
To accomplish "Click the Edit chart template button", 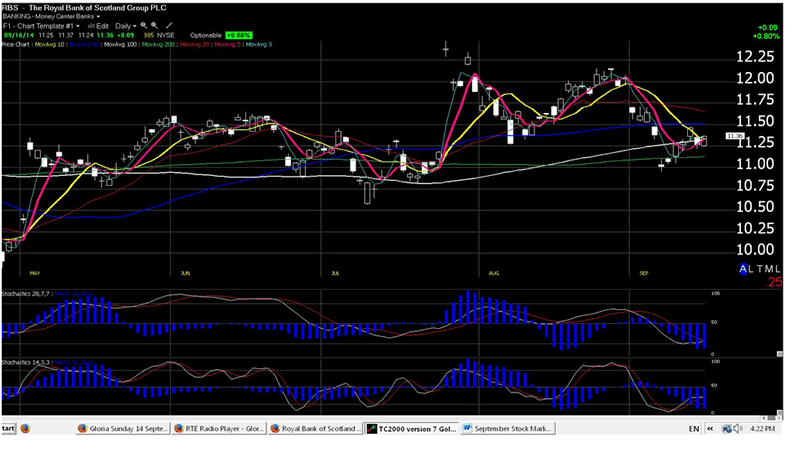I will (x=100, y=25).
